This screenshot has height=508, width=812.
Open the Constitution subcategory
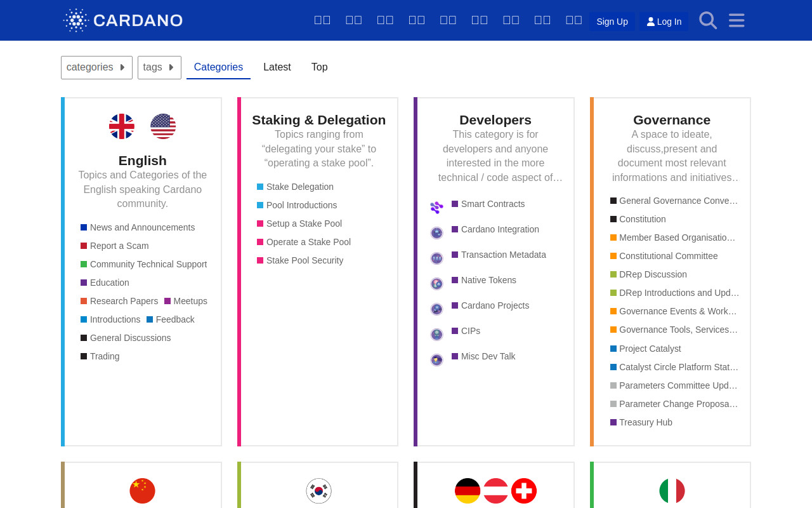pyautogui.click(x=638, y=219)
